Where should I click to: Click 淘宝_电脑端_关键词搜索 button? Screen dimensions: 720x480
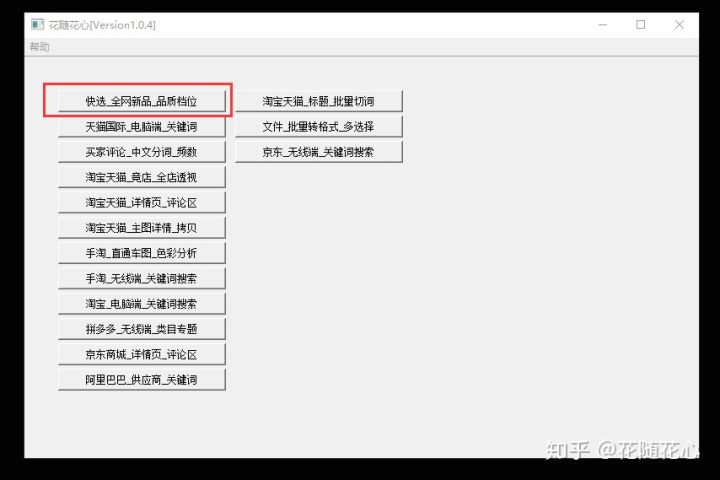click(x=142, y=304)
